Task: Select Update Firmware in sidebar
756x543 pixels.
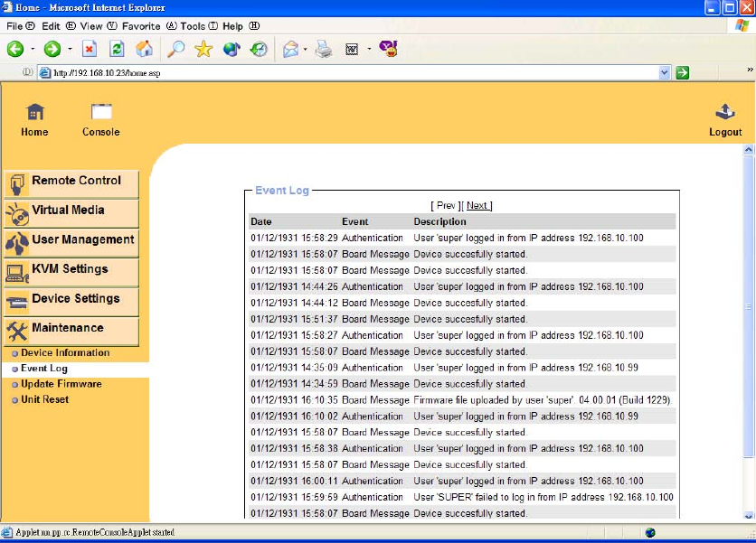Action: pyautogui.click(x=61, y=384)
